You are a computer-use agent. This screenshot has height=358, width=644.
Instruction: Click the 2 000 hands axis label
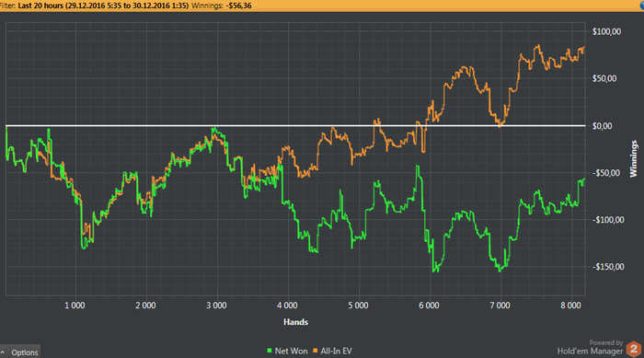145,306
